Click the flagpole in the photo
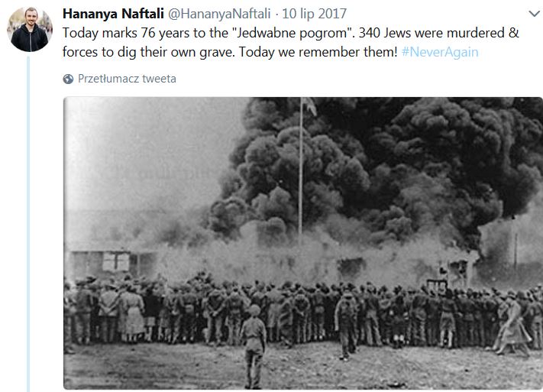 301,167
